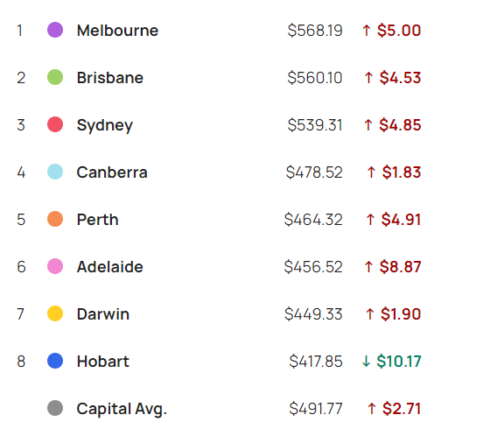Screen dimensions: 504x443
Task: Click Perth's orange color dot
Action: click(55, 219)
